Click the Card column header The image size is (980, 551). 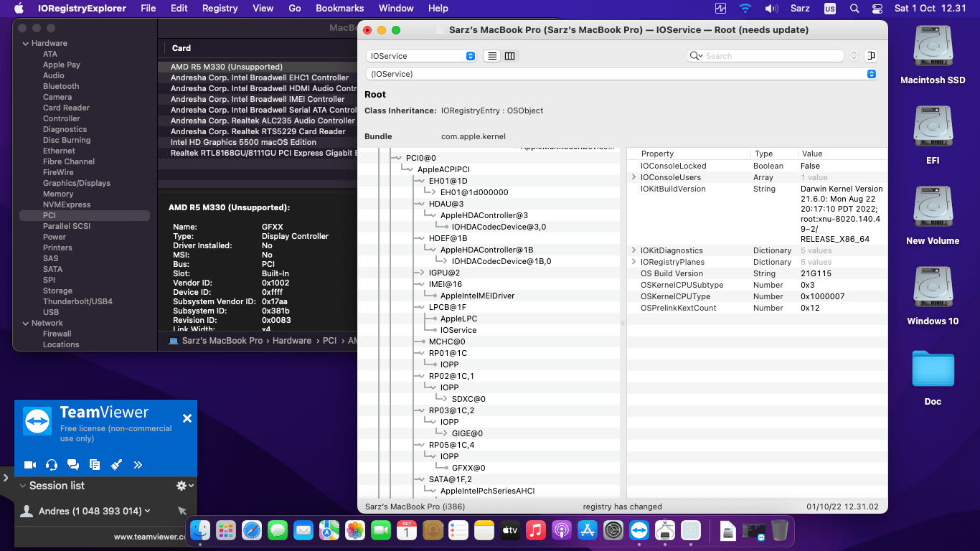[x=182, y=48]
